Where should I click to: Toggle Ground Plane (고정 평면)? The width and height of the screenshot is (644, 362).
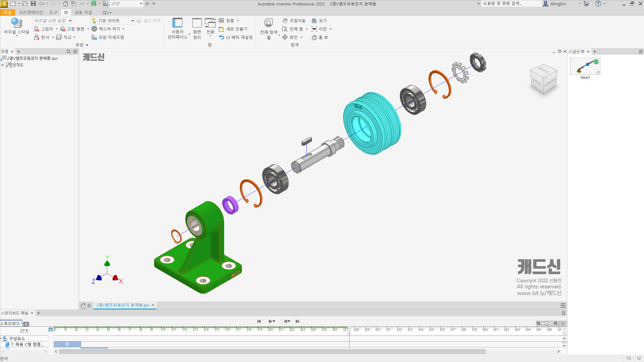point(72,29)
